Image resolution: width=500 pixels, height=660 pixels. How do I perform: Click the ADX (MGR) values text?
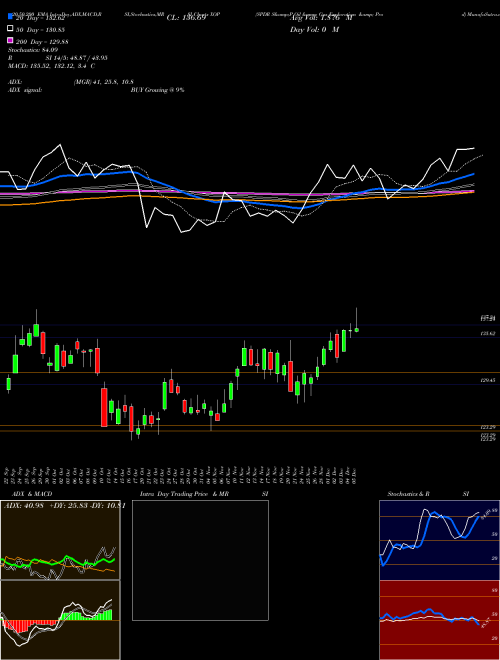pyautogui.click(x=104, y=82)
